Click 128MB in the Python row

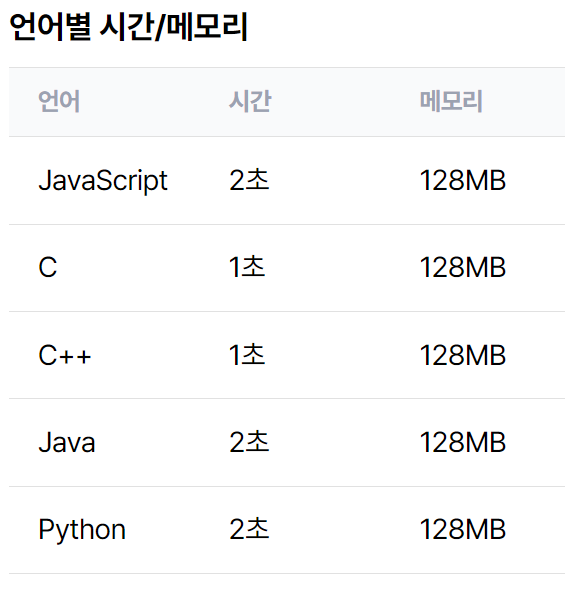click(463, 529)
